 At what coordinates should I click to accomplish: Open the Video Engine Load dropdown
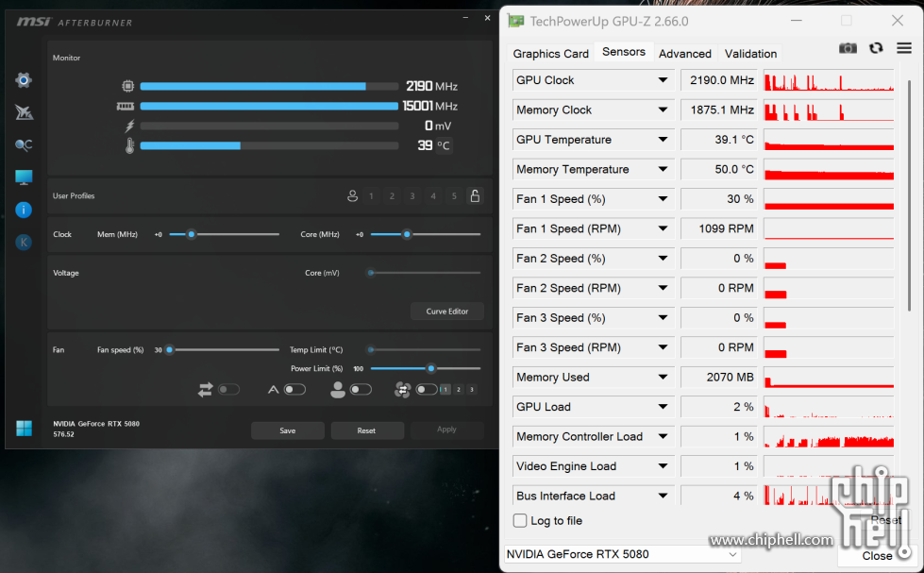tap(663, 466)
